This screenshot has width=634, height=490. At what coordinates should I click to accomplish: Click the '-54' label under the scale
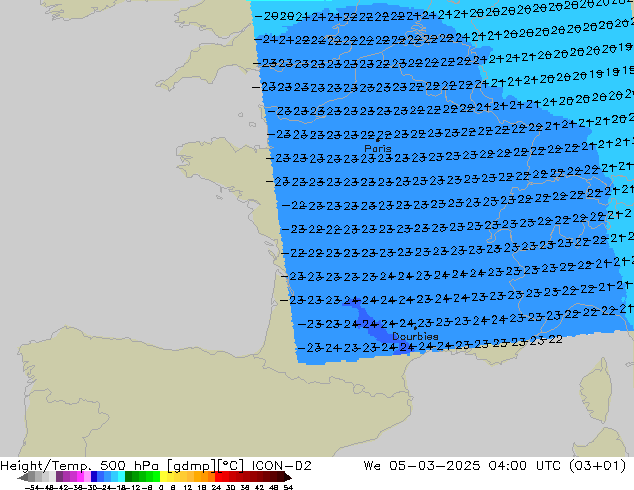coord(34,488)
